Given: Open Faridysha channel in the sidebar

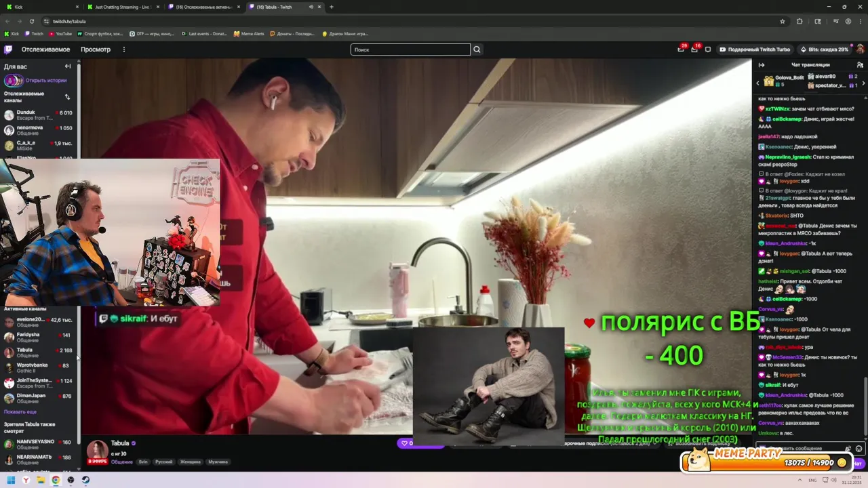Looking at the screenshot, I should pos(39,338).
